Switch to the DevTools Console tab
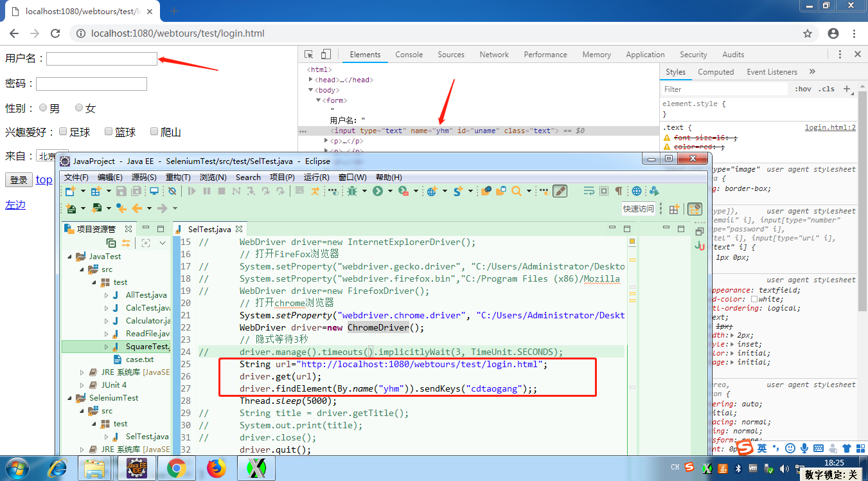This screenshot has width=868, height=481. click(409, 55)
